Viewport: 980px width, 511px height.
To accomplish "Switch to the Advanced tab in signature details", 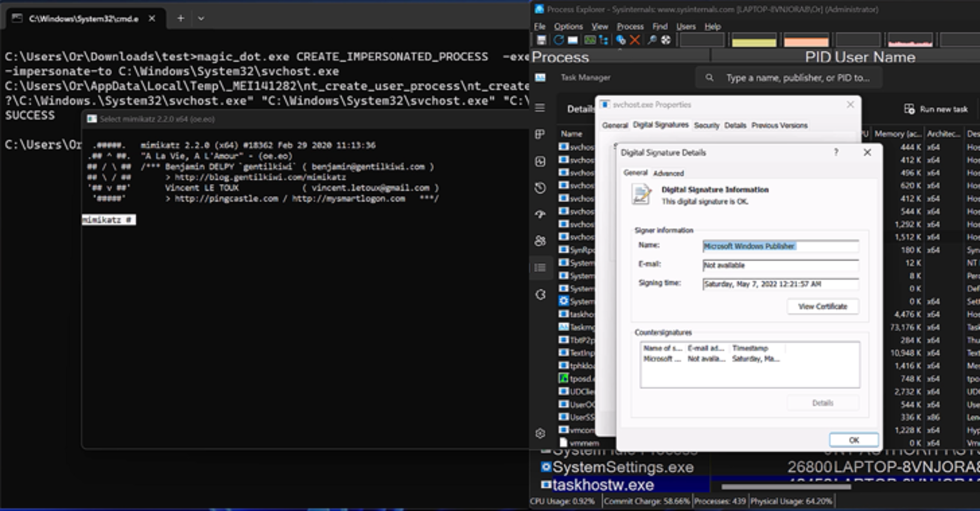I will [x=668, y=173].
